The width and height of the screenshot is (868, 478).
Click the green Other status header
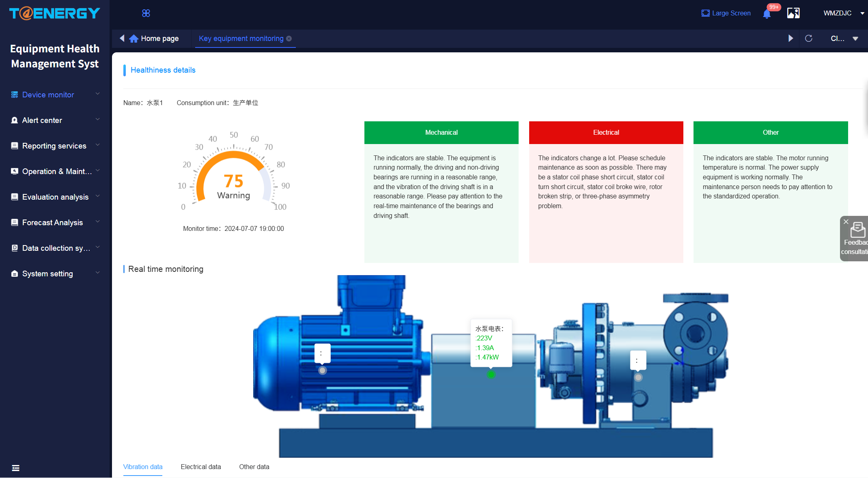click(x=771, y=133)
